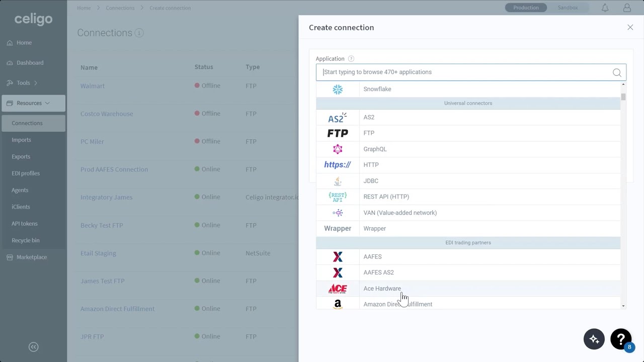The height and width of the screenshot is (362, 644).
Task: Click the REST API logo icon
Action: 338,197
